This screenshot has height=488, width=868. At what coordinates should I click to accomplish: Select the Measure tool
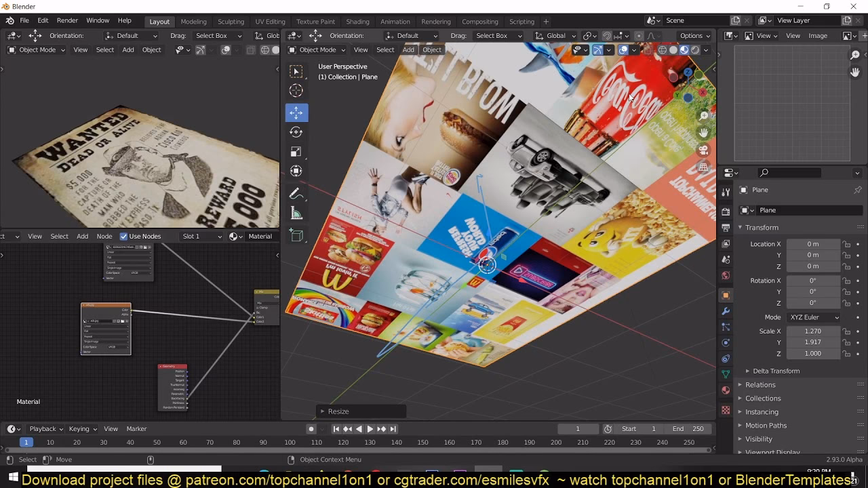pyautogui.click(x=296, y=214)
